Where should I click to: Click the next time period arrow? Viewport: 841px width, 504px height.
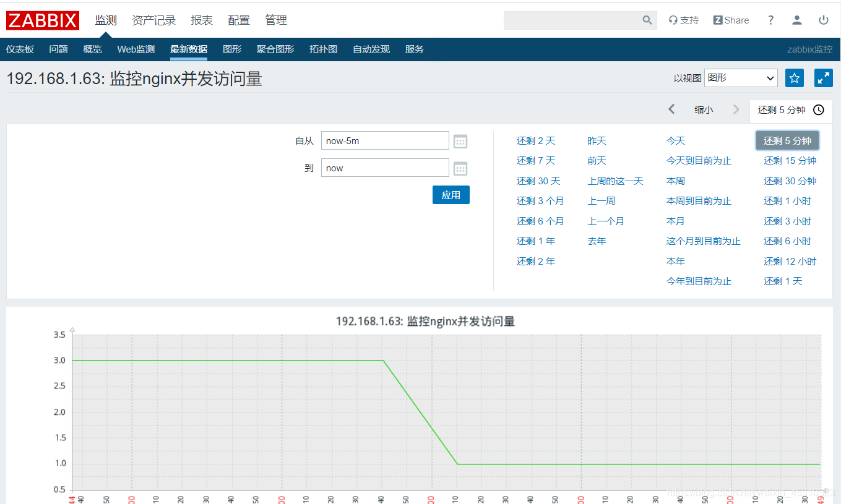[736, 109]
